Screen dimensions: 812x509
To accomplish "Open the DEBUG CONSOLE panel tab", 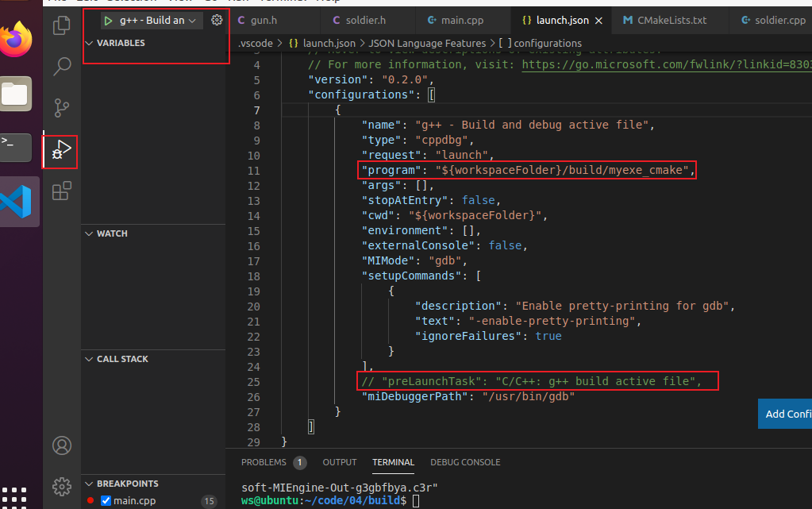I will pyautogui.click(x=465, y=462).
